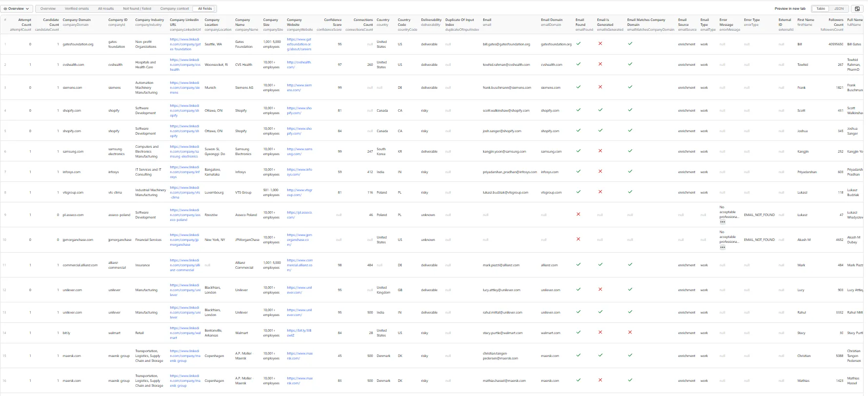Screen dimensions: 868x396
Task: Open the cvshealth.com company website link
Action: coord(299,64)
